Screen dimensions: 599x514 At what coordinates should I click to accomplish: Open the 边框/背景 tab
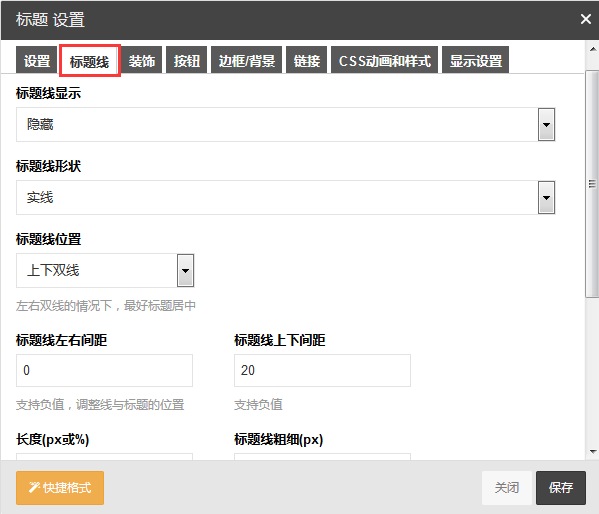click(246, 60)
